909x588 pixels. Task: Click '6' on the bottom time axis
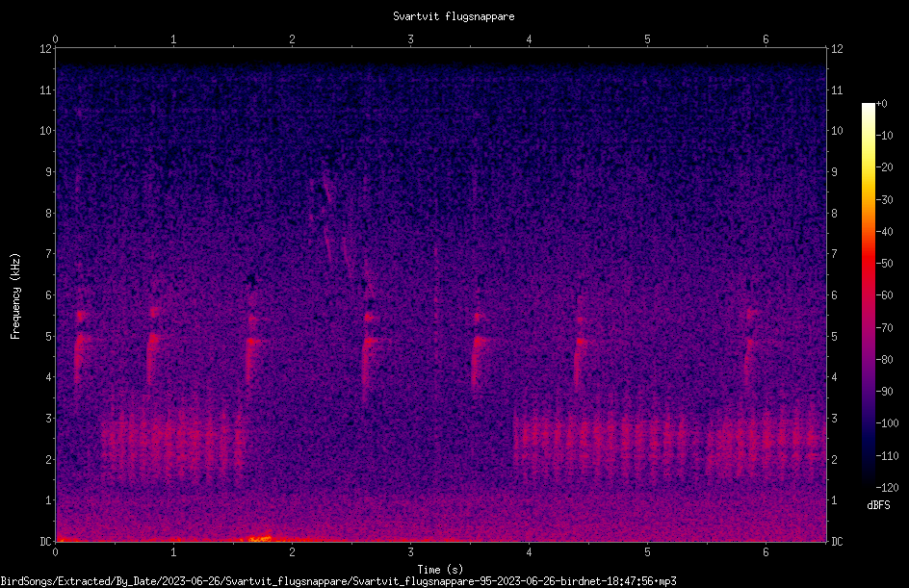point(766,552)
